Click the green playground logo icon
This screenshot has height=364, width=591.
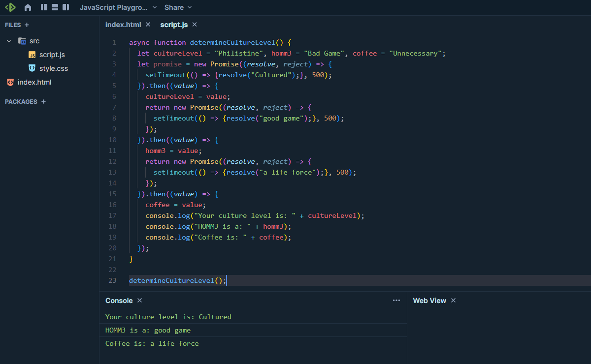[10, 7]
